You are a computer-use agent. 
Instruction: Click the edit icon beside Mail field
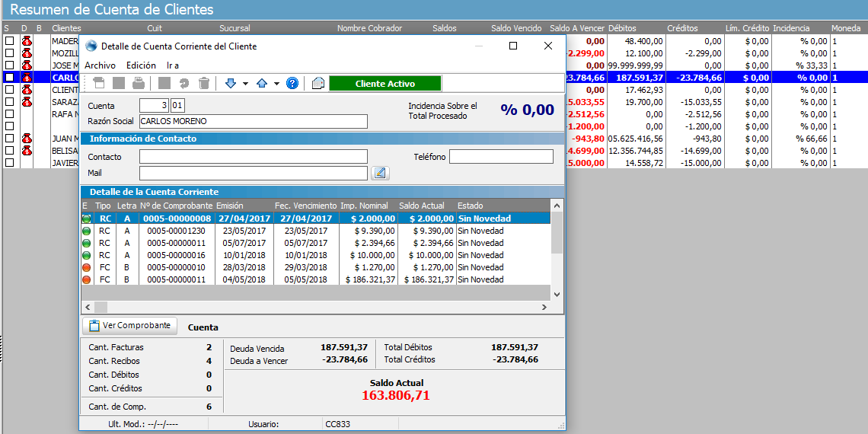click(380, 173)
